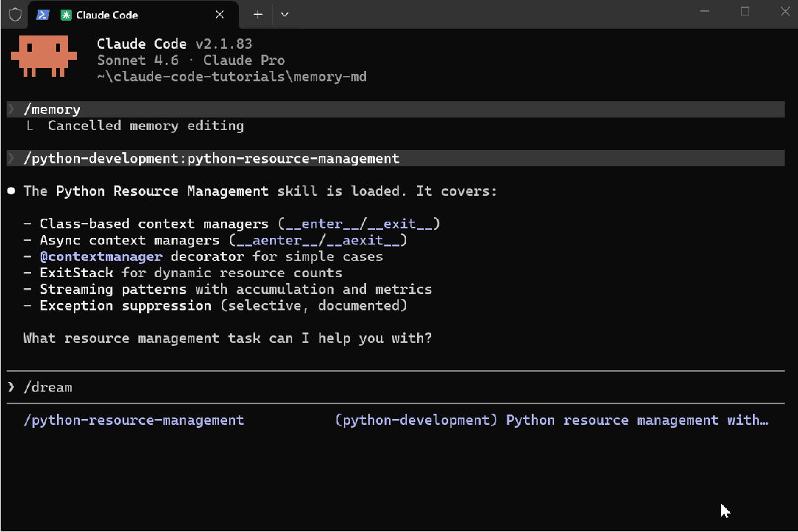Expand the new tab profile dropdown
Image resolution: width=798 pixels, height=532 pixels.
[x=285, y=15]
